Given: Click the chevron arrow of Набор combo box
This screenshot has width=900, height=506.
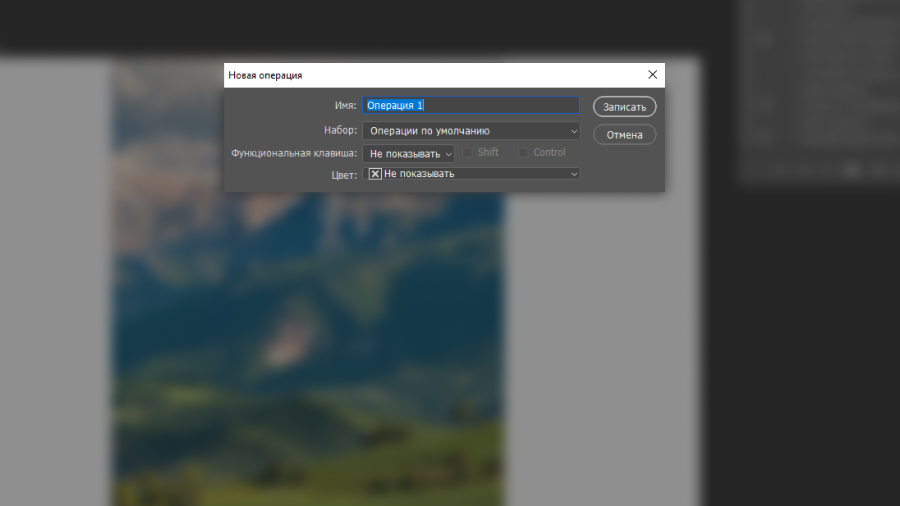Looking at the screenshot, I should tap(574, 130).
